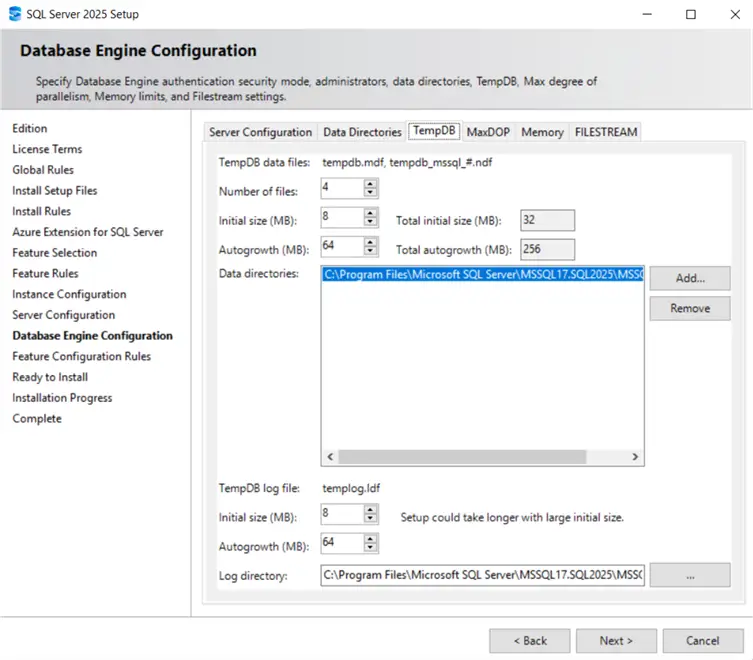Open the Server Configuration tab
Viewport: 753px width, 660px height.
[260, 132]
